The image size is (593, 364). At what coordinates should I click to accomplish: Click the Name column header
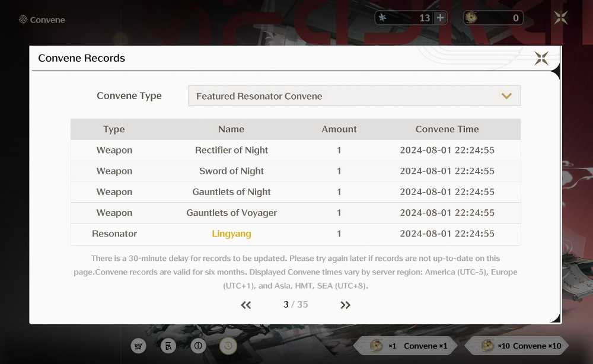point(231,129)
